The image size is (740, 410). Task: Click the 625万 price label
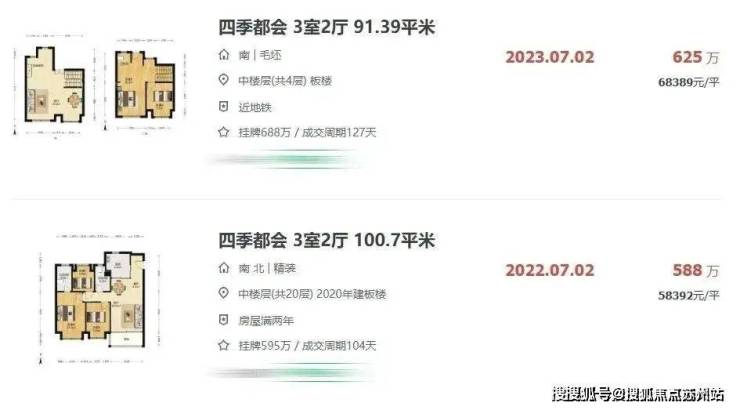[x=696, y=58]
